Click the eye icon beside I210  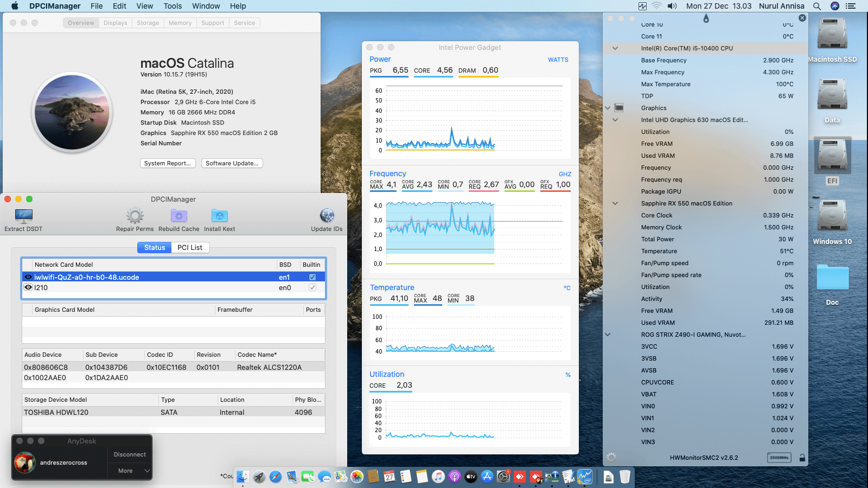coord(28,288)
